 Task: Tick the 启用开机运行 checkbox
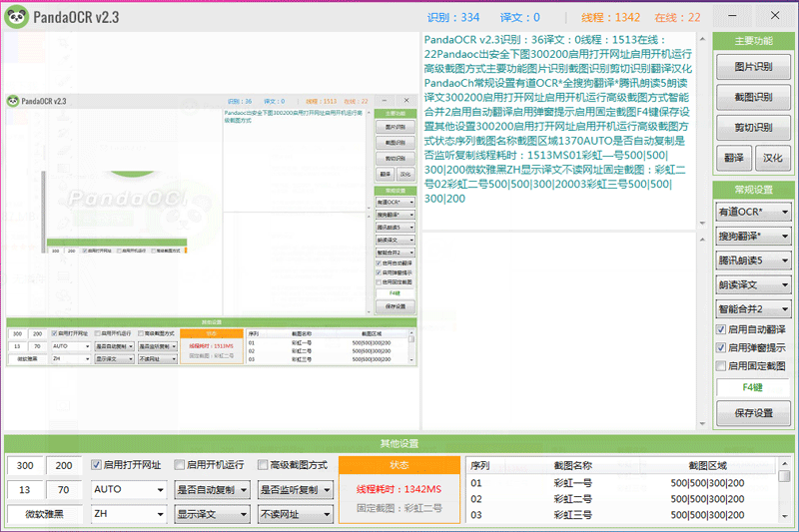[179, 464]
